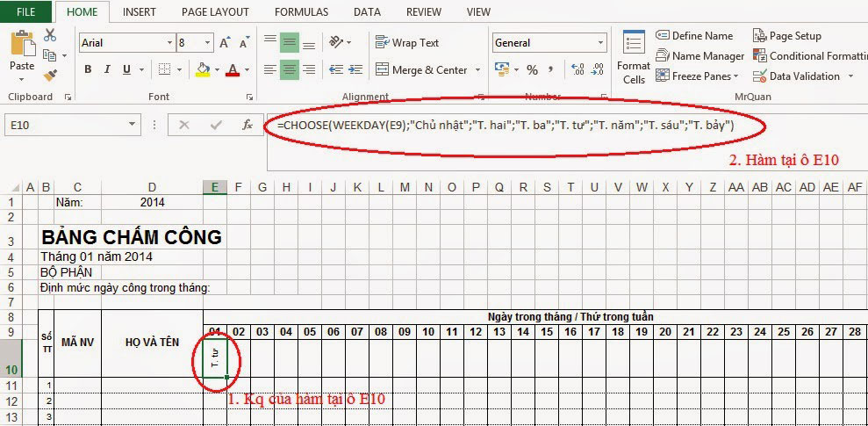
Task: Click the Wrap Text button
Action: coord(407,43)
